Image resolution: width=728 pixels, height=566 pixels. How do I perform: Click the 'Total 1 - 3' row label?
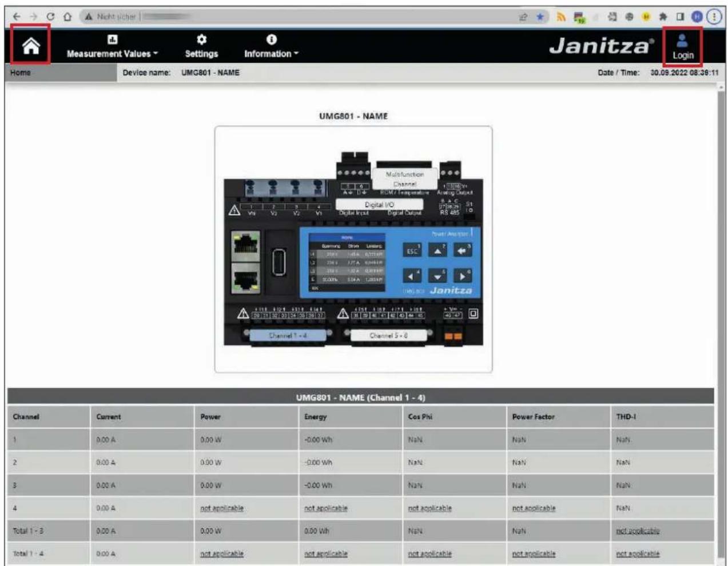[x=28, y=531]
